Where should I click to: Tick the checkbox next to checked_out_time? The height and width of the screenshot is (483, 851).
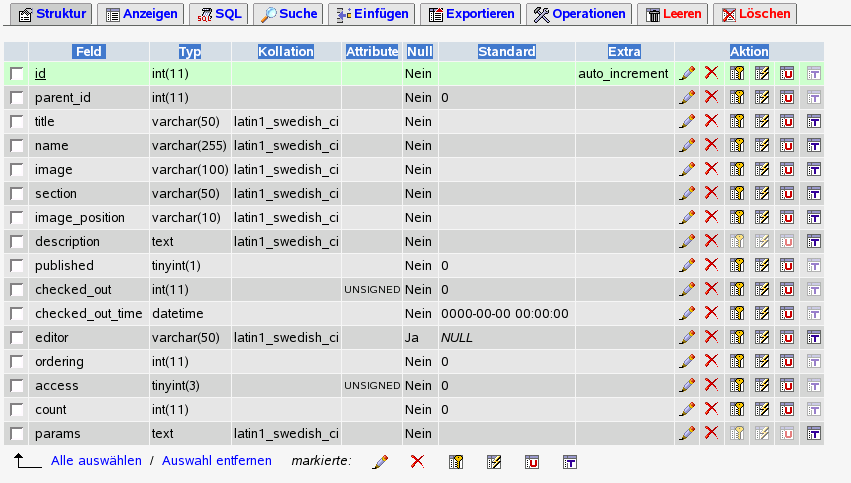[x=17, y=314]
